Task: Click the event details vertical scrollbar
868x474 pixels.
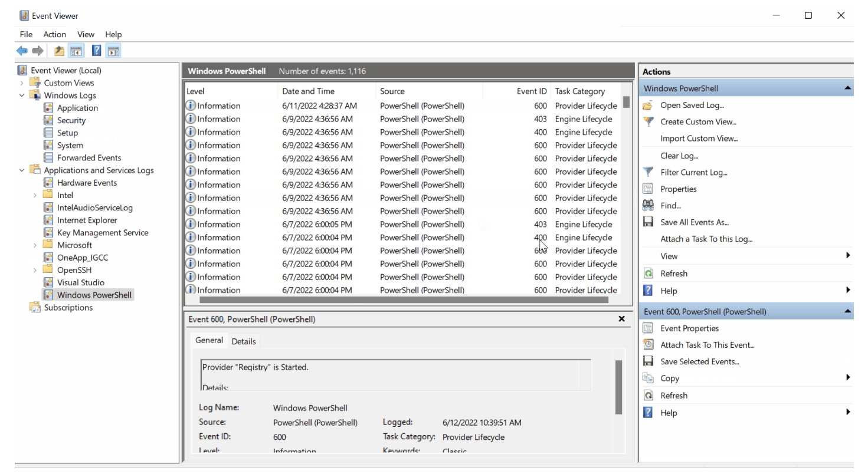Action: point(618,387)
